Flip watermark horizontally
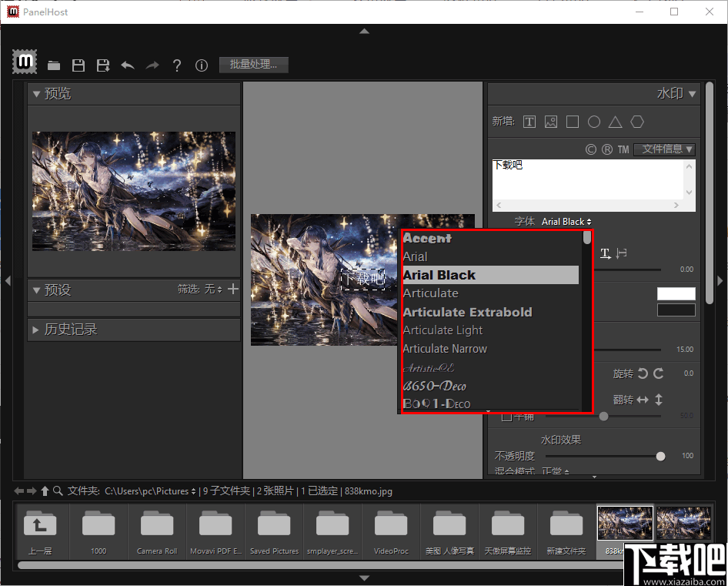The width and height of the screenshot is (728, 586). click(x=643, y=400)
